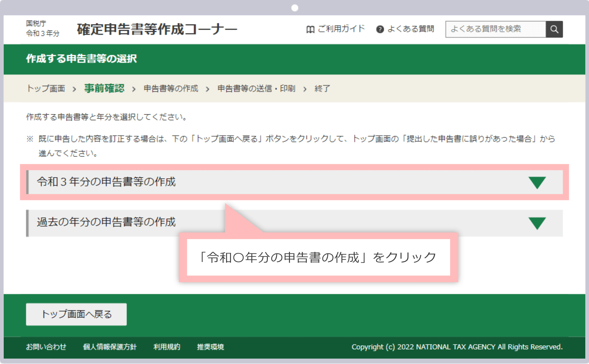Select 事前確認 step in the breadcrumb
589x364 pixels.
[104, 88]
